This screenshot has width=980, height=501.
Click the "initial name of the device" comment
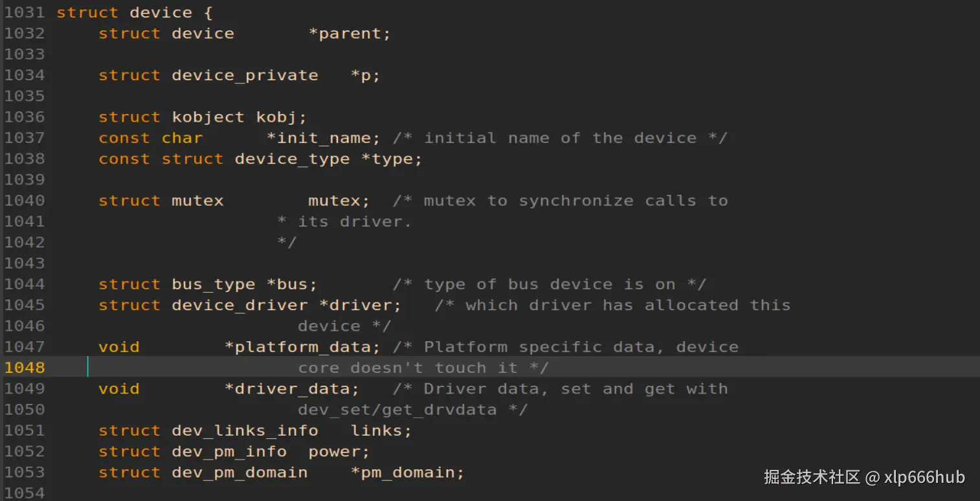(559, 138)
